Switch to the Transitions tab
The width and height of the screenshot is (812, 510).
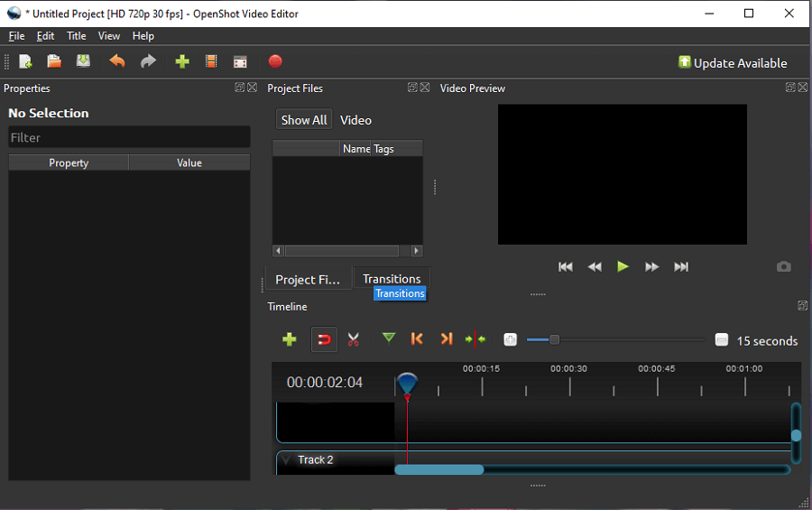click(392, 279)
